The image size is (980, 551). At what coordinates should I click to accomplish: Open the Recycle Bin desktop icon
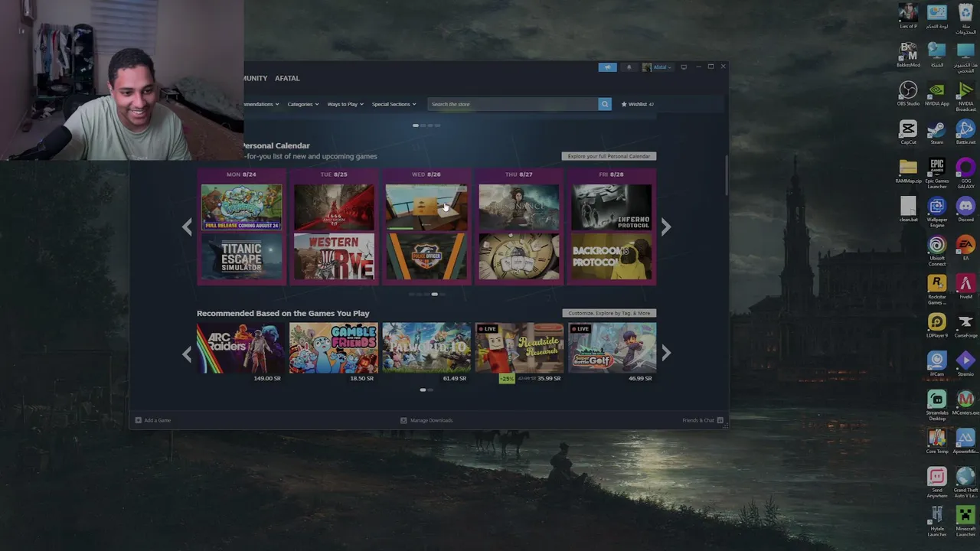[x=965, y=19]
